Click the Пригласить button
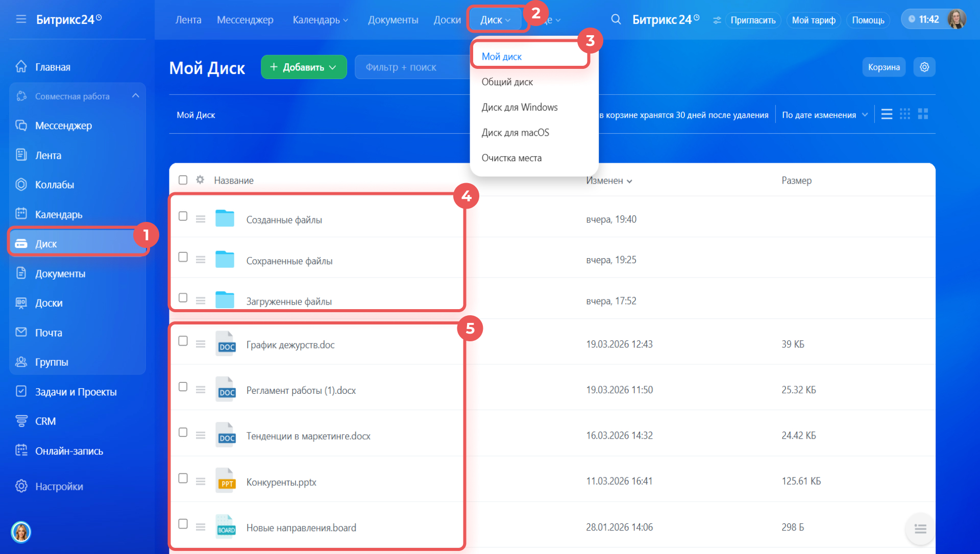 click(753, 20)
